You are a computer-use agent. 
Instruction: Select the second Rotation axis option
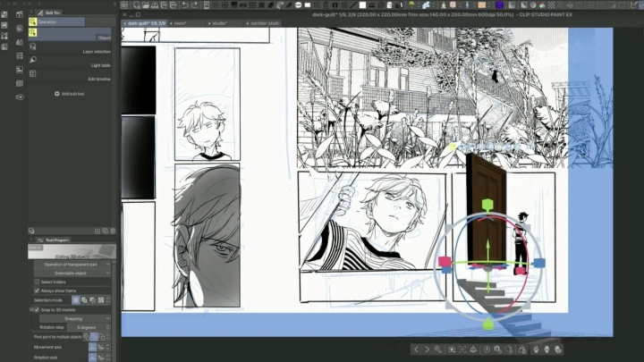[x=100, y=358]
